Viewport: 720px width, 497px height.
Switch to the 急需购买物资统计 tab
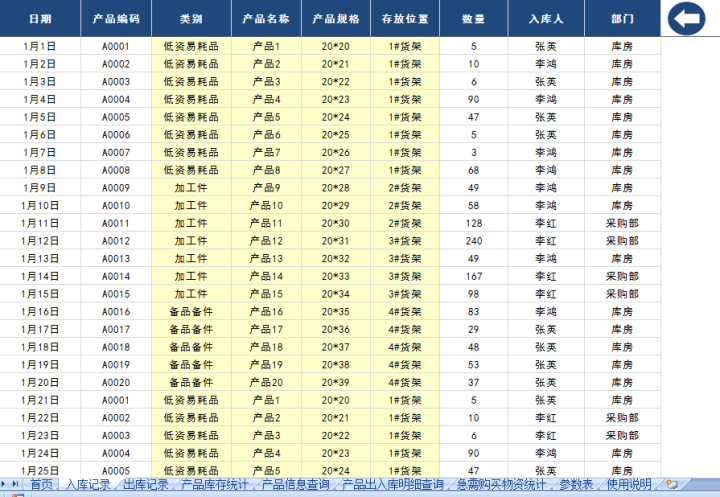(x=501, y=484)
